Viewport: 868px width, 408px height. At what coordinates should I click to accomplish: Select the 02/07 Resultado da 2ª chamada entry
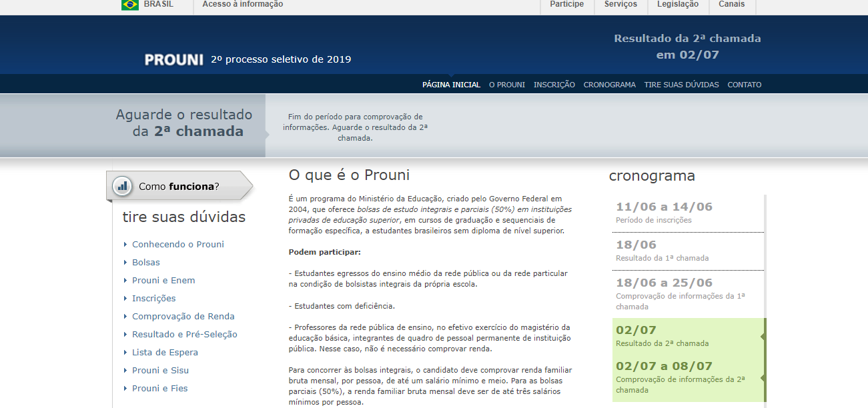[688, 336]
